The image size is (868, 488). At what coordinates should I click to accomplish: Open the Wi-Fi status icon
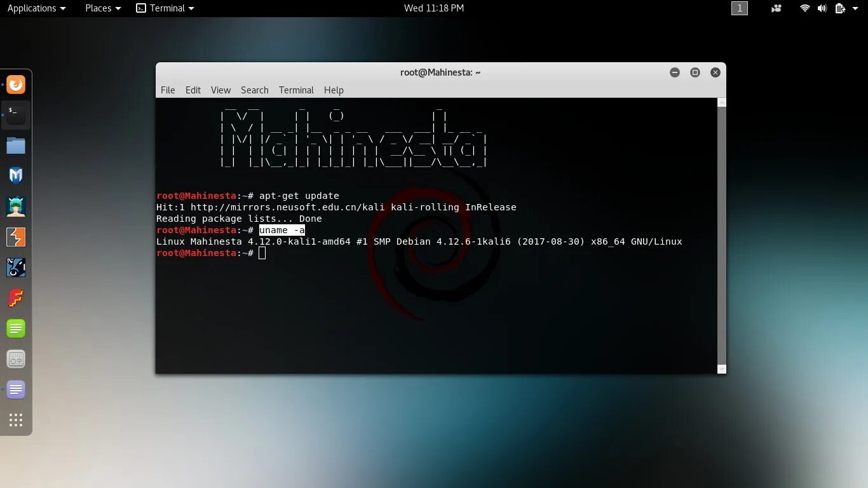point(805,8)
